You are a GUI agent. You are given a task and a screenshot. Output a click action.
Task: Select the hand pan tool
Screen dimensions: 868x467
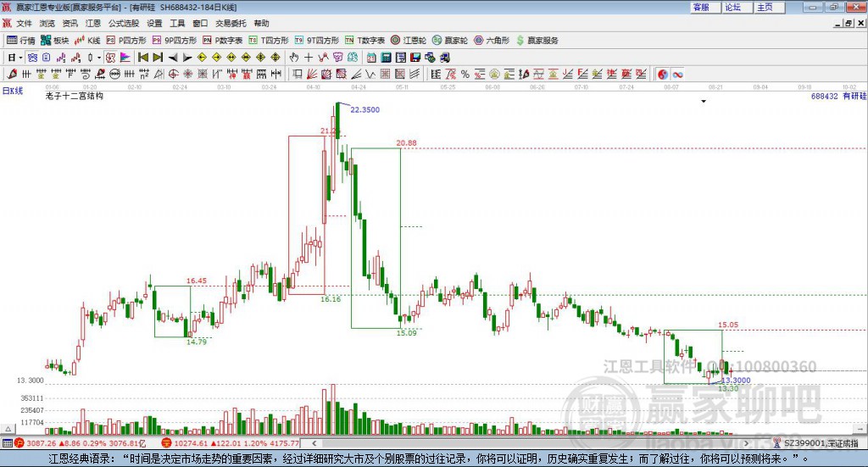(294, 58)
